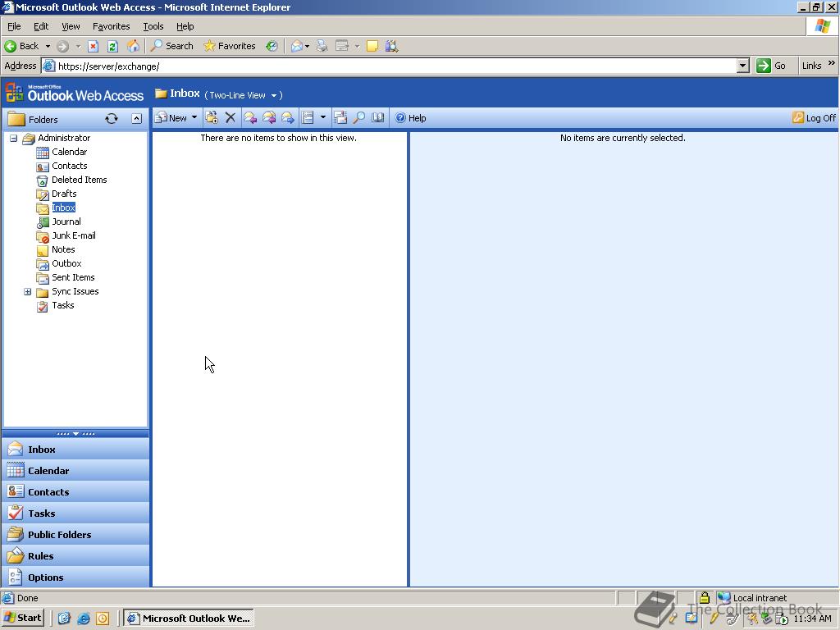Viewport: 840px width, 630px height.
Task: Click the IE Forward arrow icon
Action: [x=62, y=46]
